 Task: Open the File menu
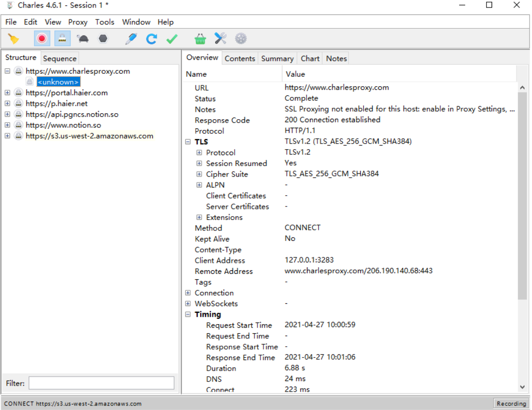click(11, 22)
